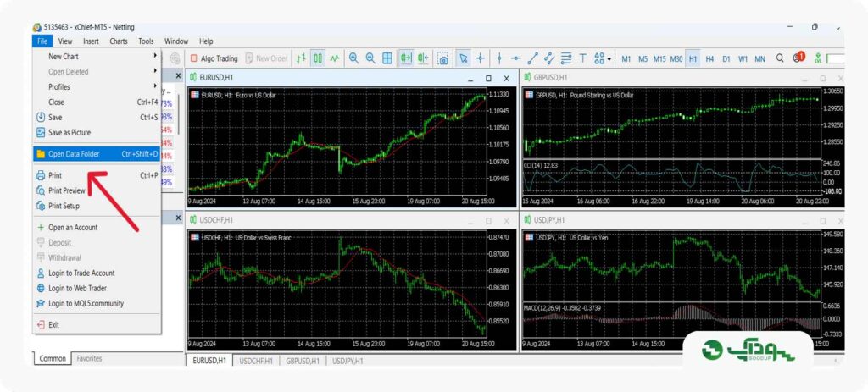Choose Save in the File menu
Viewport: 868px width, 392px height.
click(x=97, y=117)
